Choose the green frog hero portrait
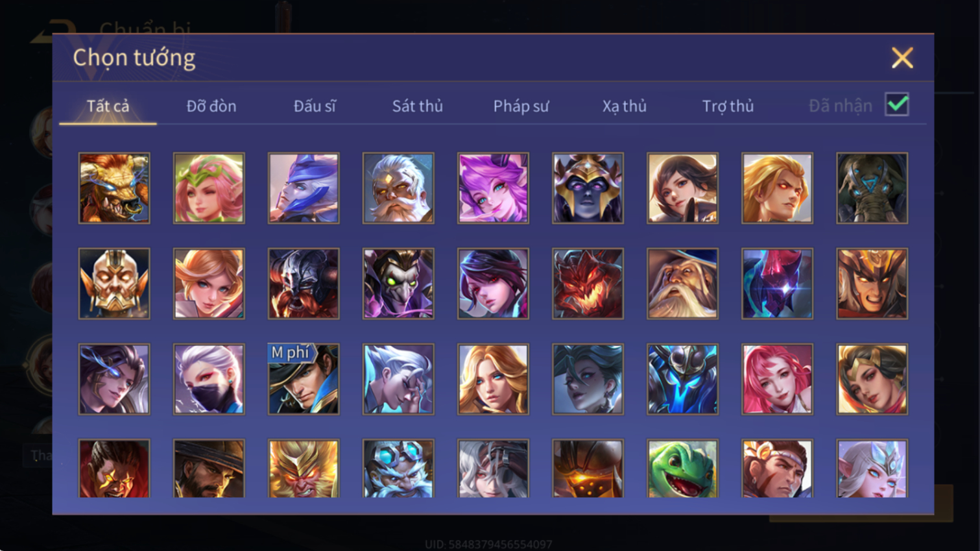 click(x=682, y=469)
